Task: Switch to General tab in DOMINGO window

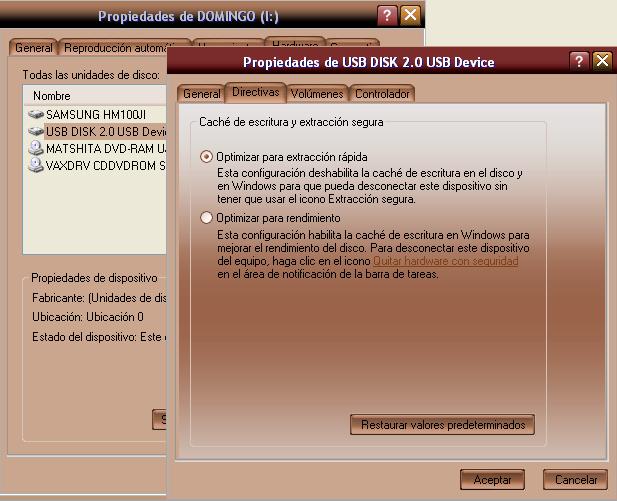Action: 34,48
